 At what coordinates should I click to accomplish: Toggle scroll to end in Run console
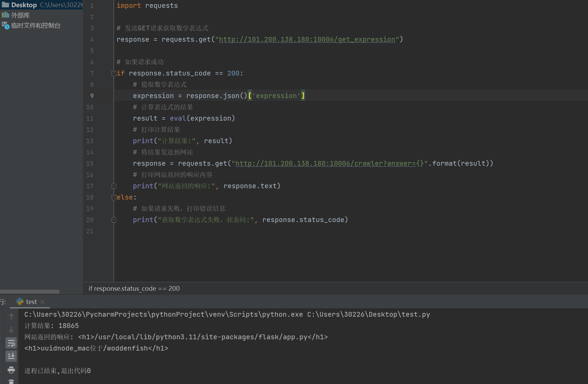tap(11, 356)
